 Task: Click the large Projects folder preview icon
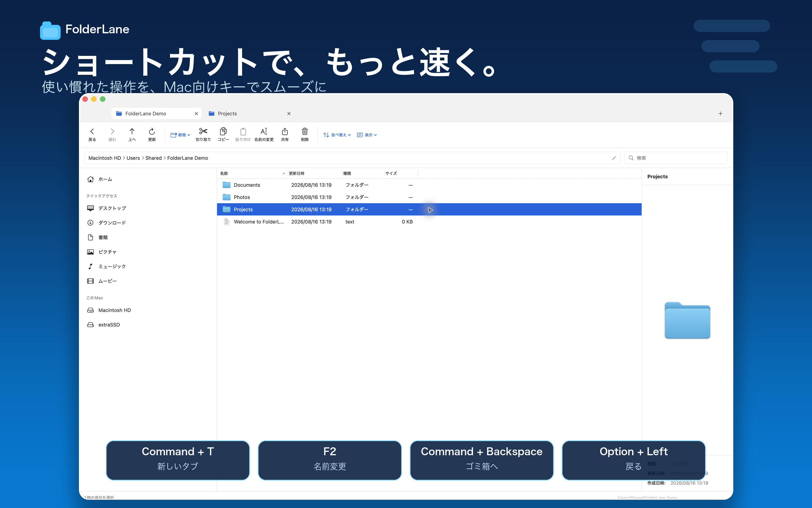(x=687, y=320)
